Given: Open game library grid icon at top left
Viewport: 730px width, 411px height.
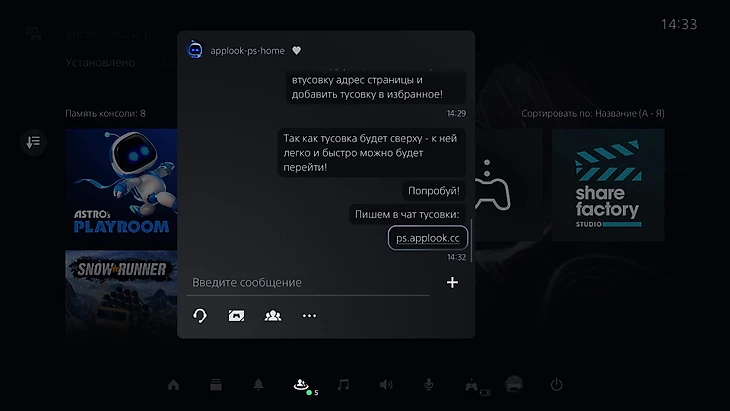Looking at the screenshot, I should point(34,34).
